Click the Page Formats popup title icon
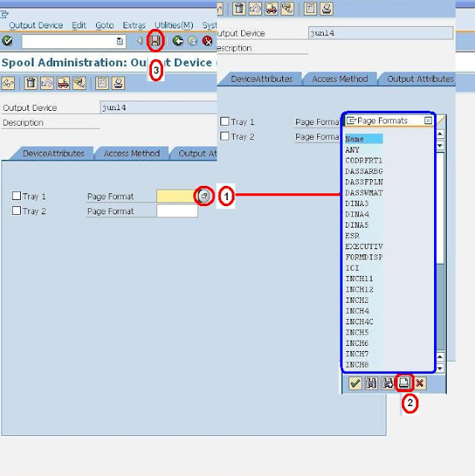The image size is (475, 476). point(351,120)
